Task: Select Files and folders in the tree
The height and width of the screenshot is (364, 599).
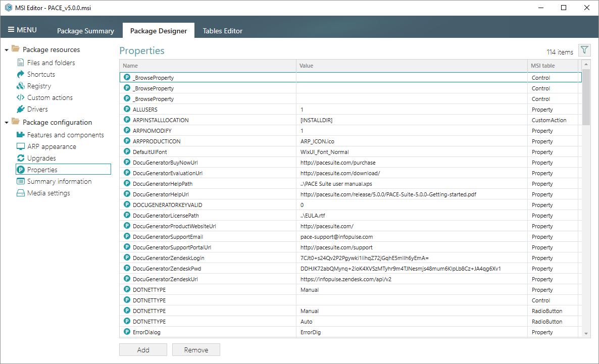Action: 51,63
